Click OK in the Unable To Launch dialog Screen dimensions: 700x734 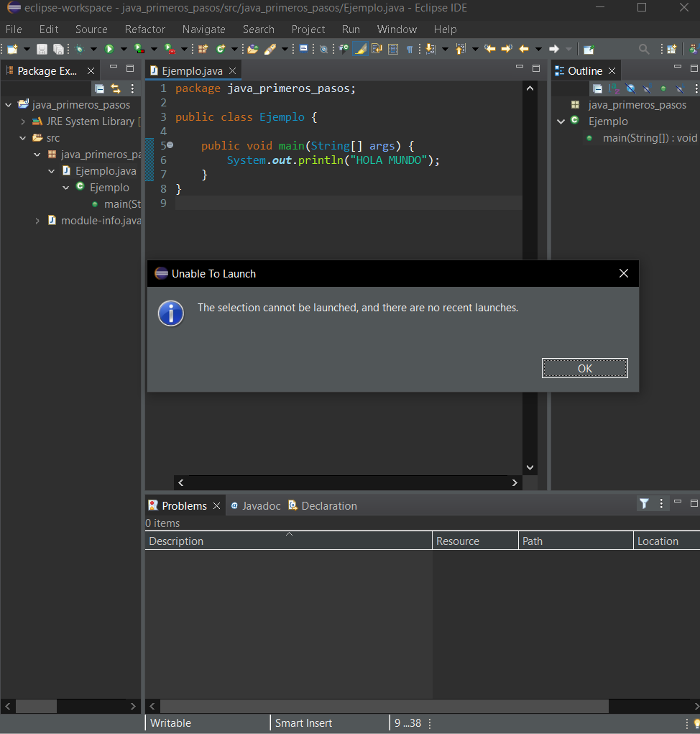(x=585, y=368)
